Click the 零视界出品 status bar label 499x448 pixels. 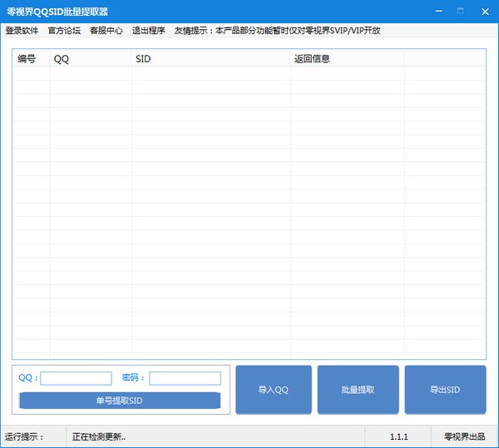coord(465,437)
